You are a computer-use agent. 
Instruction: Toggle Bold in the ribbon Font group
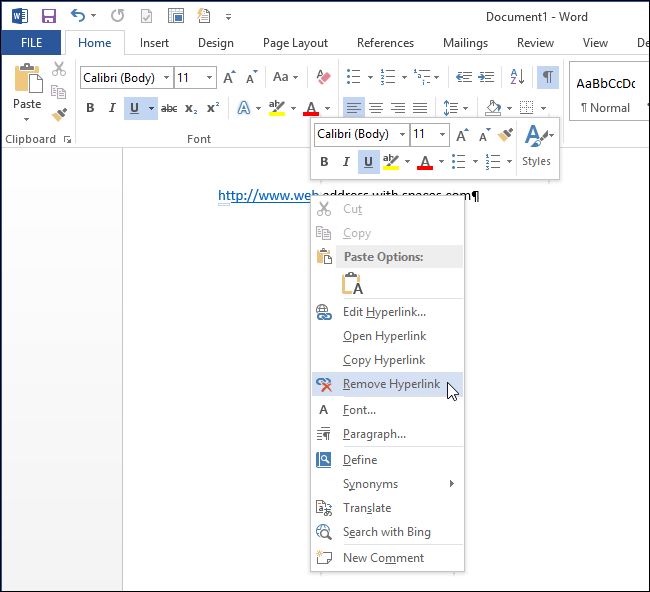point(90,109)
